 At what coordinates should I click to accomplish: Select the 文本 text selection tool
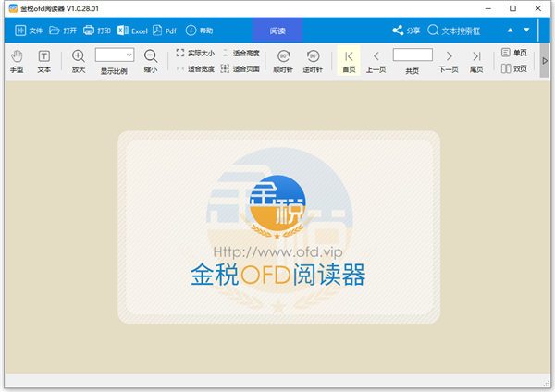pyautogui.click(x=43, y=61)
